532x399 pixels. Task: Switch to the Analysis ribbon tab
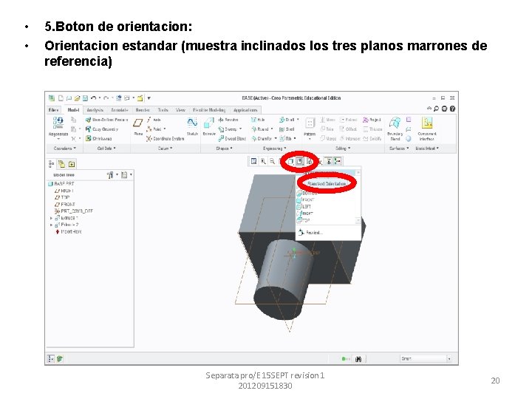pos(95,110)
